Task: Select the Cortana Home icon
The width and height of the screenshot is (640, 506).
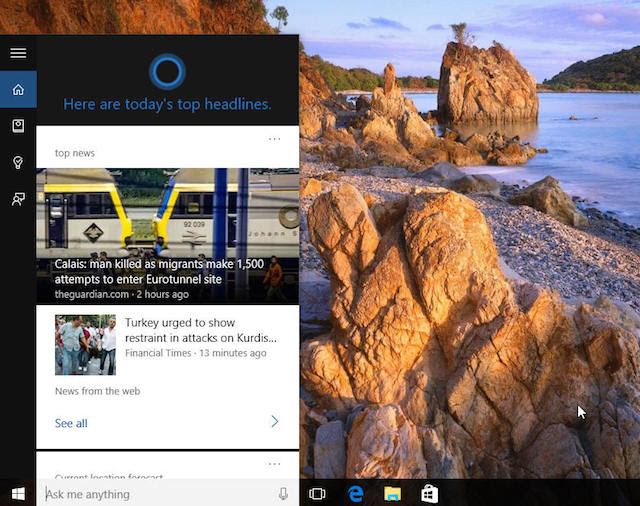Action: pos(18,89)
